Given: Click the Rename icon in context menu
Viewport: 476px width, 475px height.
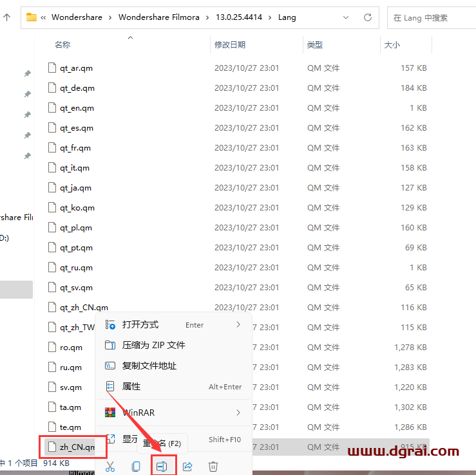Looking at the screenshot, I should [162, 466].
